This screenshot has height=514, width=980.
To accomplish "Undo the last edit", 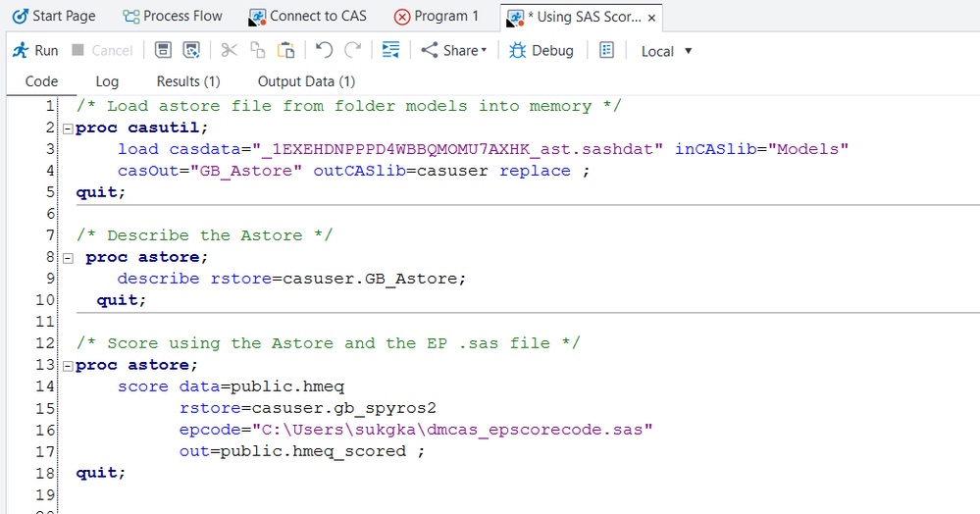I will click(x=325, y=50).
